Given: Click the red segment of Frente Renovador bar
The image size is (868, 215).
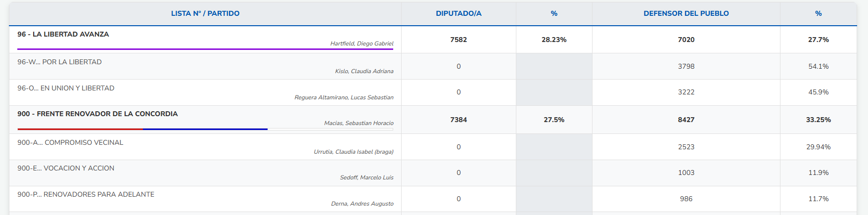Looking at the screenshot, I should [80, 129].
